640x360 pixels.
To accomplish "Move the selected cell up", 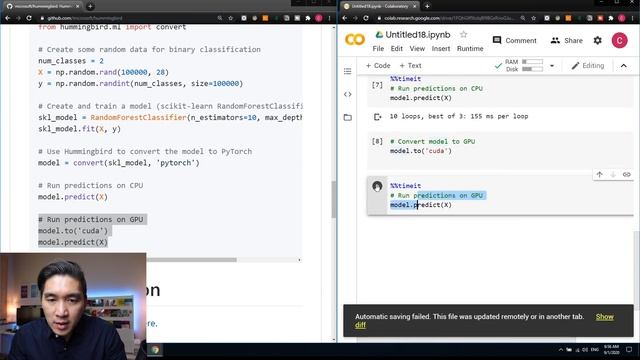I will click(x=599, y=175).
